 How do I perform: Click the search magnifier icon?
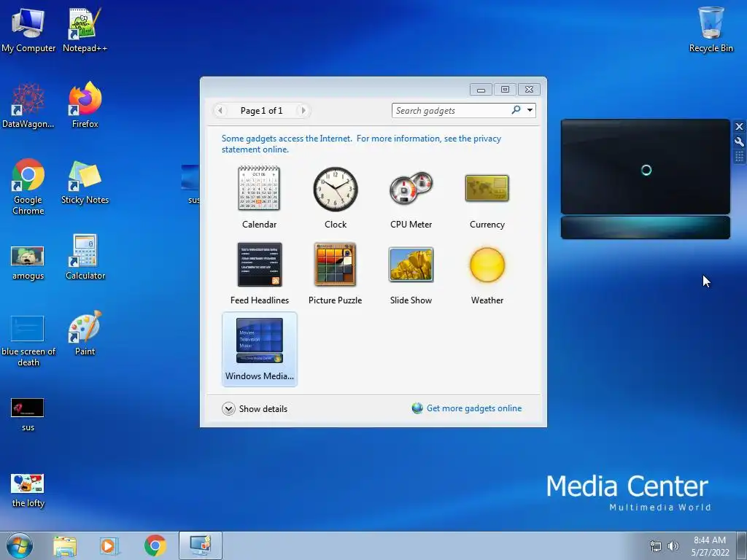(516, 110)
